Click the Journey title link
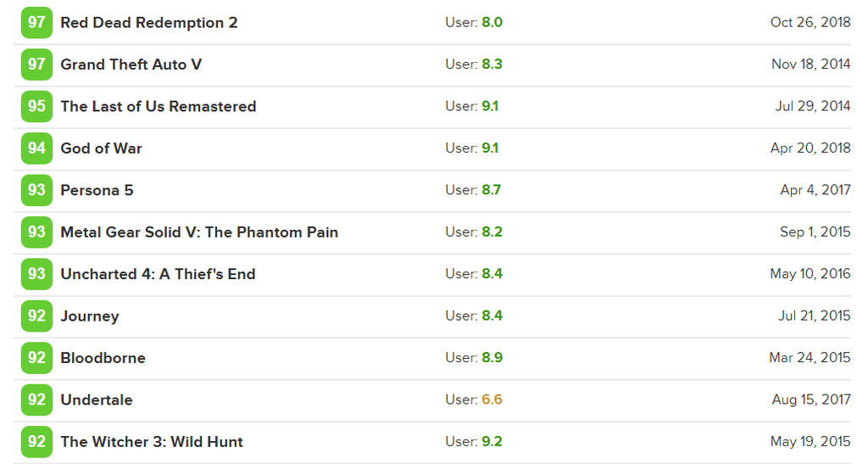This screenshot has height=464, width=868. tap(89, 316)
